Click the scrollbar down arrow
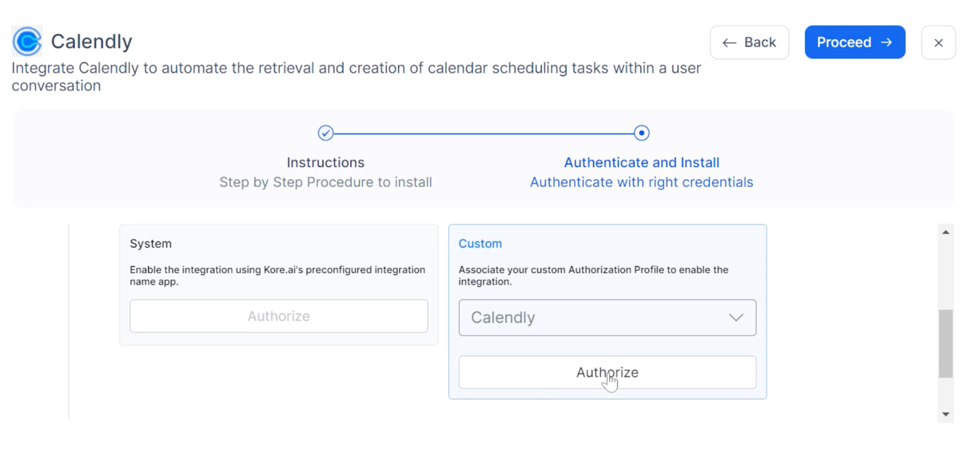The image size is (980, 452). pyautogui.click(x=946, y=415)
